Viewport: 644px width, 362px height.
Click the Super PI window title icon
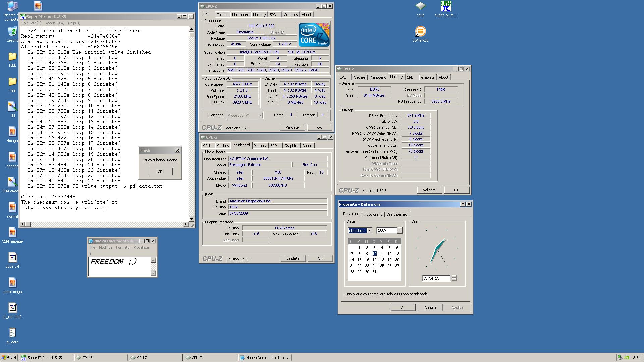point(23,17)
